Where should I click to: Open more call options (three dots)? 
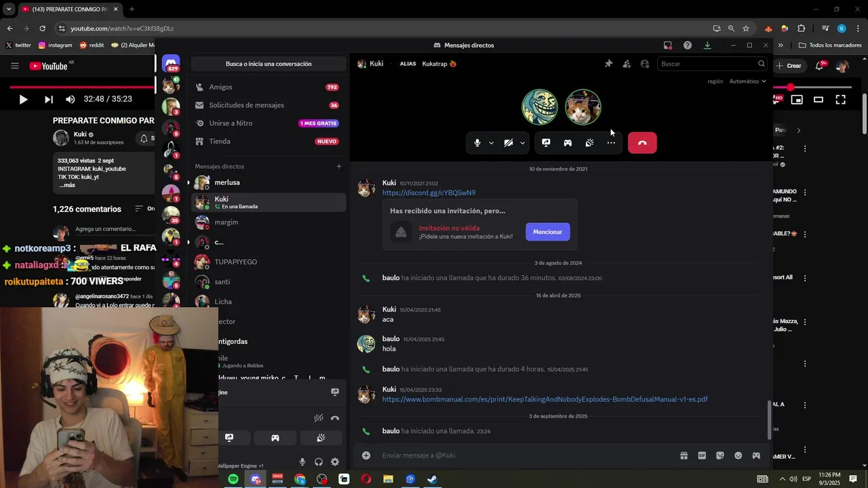click(x=611, y=143)
